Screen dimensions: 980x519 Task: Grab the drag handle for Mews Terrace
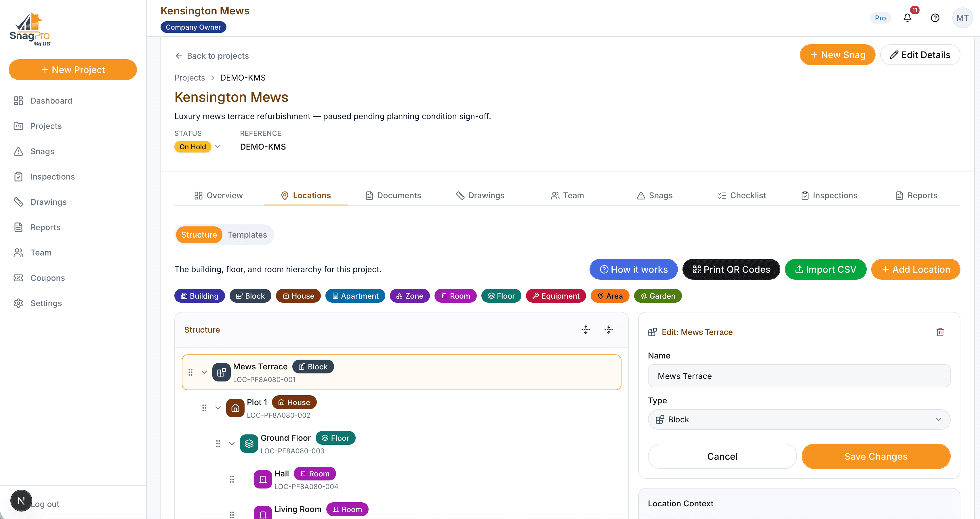190,372
